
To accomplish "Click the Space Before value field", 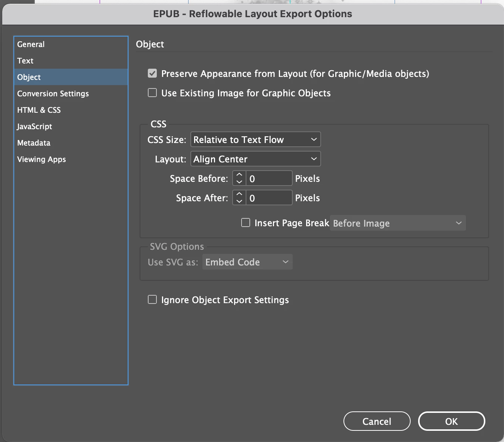I will [269, 178].
